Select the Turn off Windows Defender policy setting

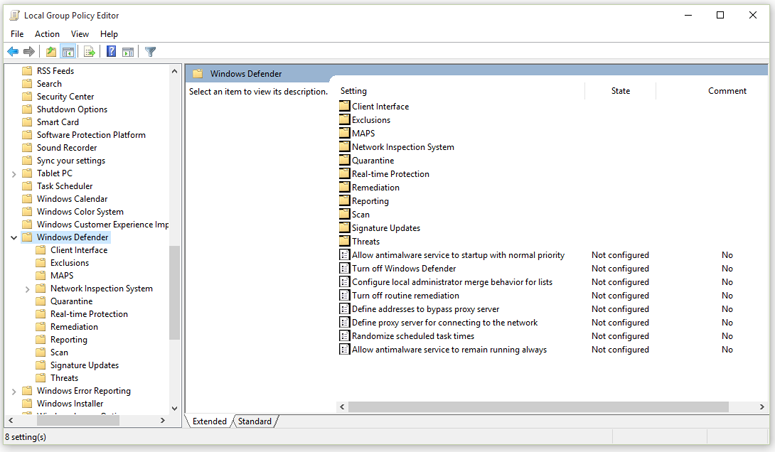point(403,269)
